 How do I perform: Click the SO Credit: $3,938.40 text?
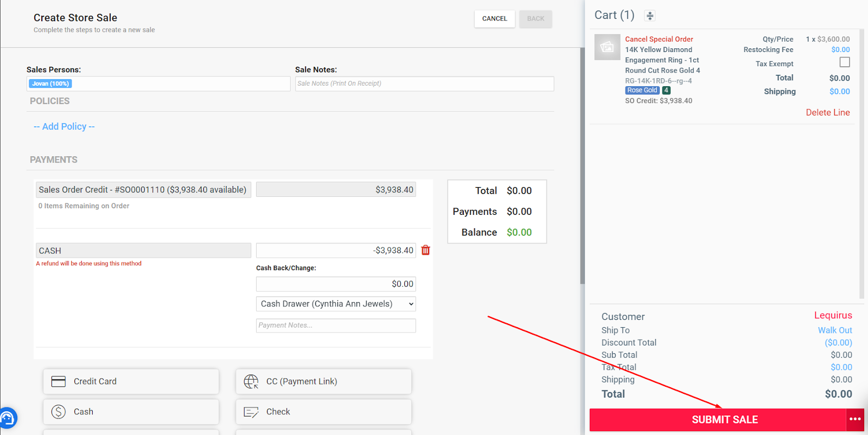[659, 101]
